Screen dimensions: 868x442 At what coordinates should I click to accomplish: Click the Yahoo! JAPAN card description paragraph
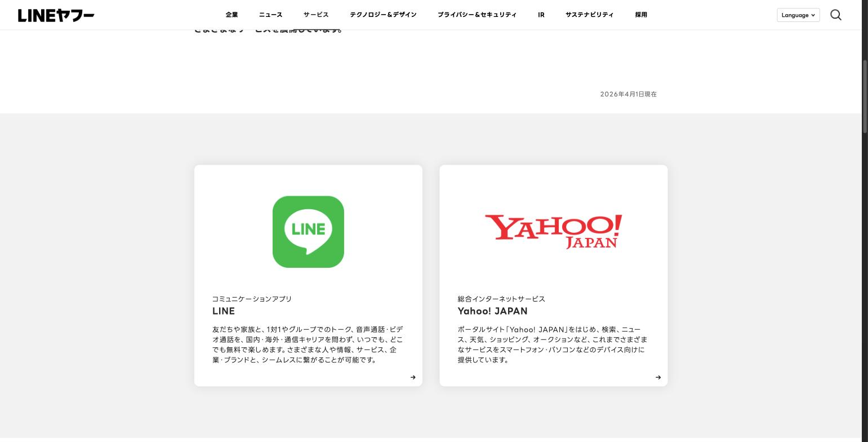tap(553, 344)
